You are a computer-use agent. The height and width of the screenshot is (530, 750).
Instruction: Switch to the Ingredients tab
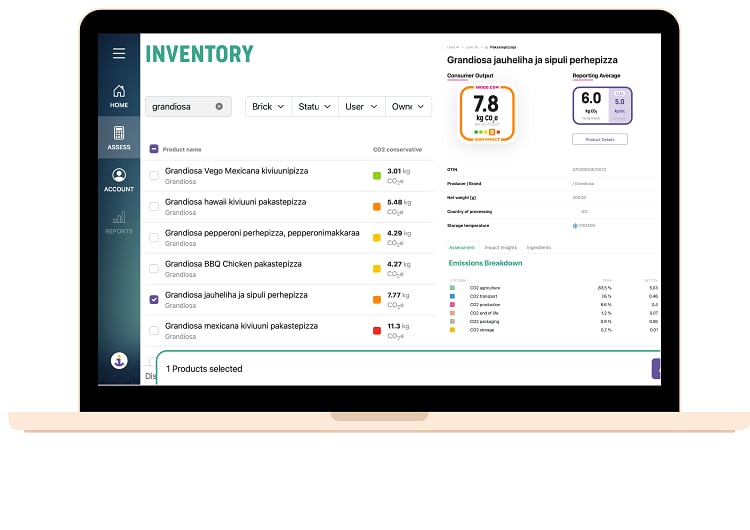click(x=538, y=246)
